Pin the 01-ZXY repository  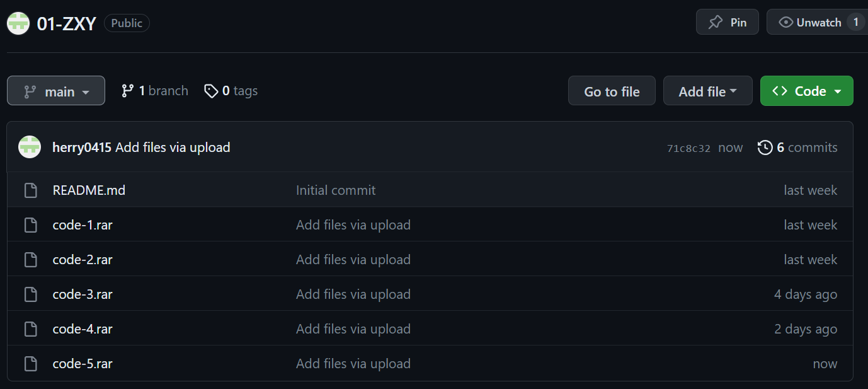pos(727,23)
